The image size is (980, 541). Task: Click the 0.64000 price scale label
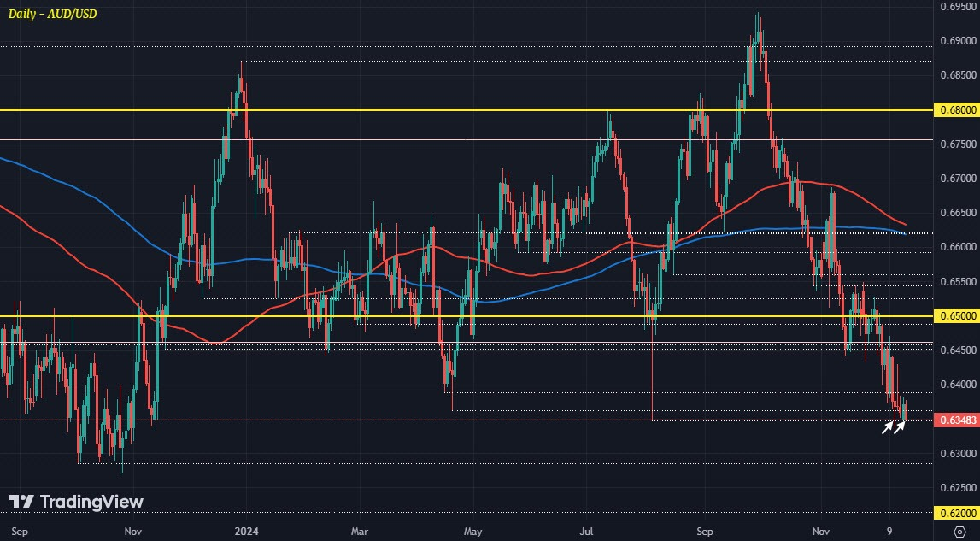coord(958,385)
